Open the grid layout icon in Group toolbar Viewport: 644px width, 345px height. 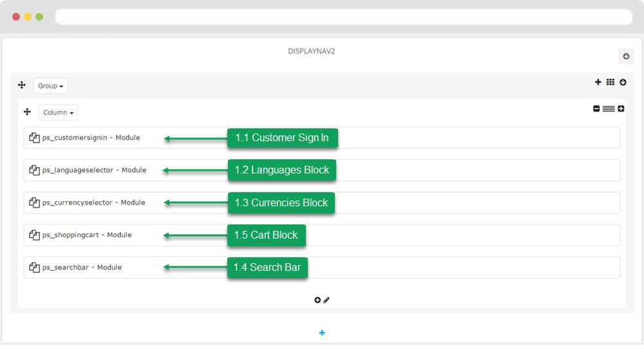pyautogui.click(x=611, y=82)
